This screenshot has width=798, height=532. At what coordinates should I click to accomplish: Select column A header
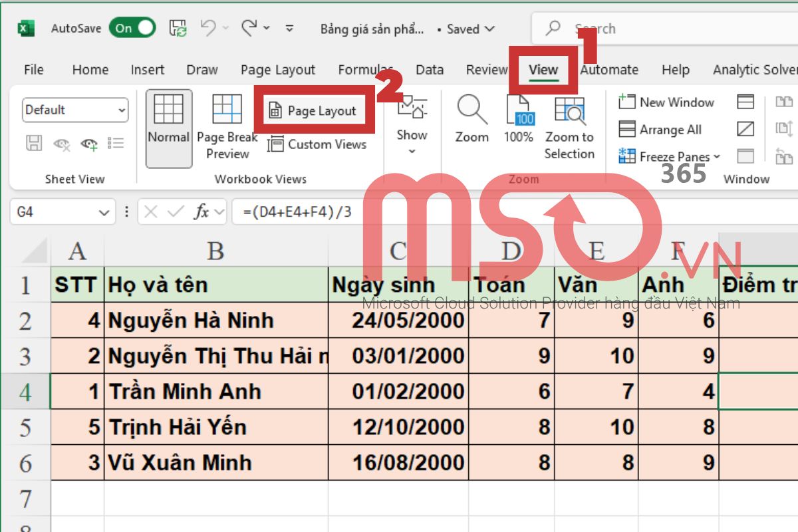point(78,251)
